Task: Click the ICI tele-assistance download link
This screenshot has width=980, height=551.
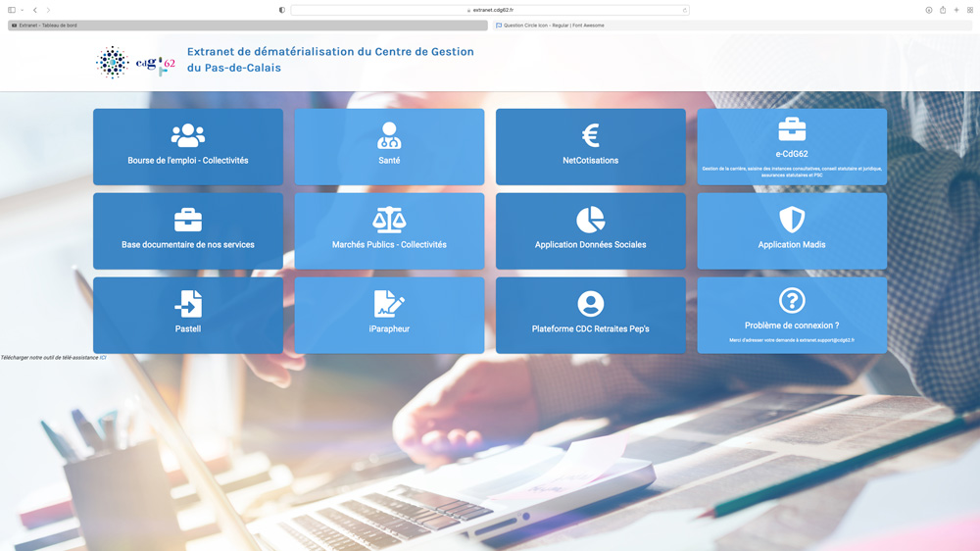Action: 103,358
